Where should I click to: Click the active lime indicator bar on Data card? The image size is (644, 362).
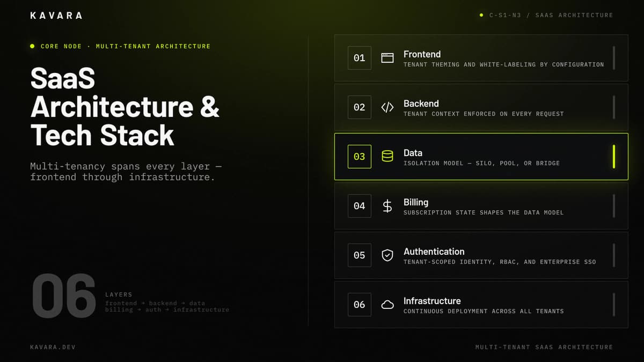tap(614, 157)
